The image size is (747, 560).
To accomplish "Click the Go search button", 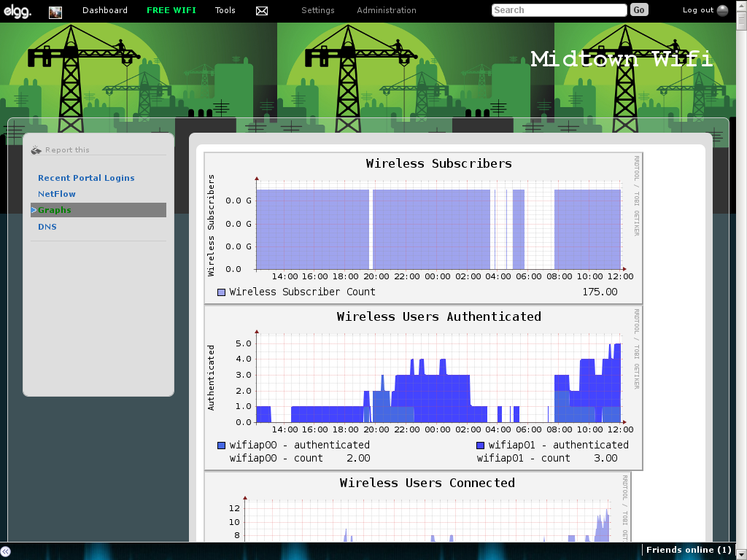I will pos(639,10).
